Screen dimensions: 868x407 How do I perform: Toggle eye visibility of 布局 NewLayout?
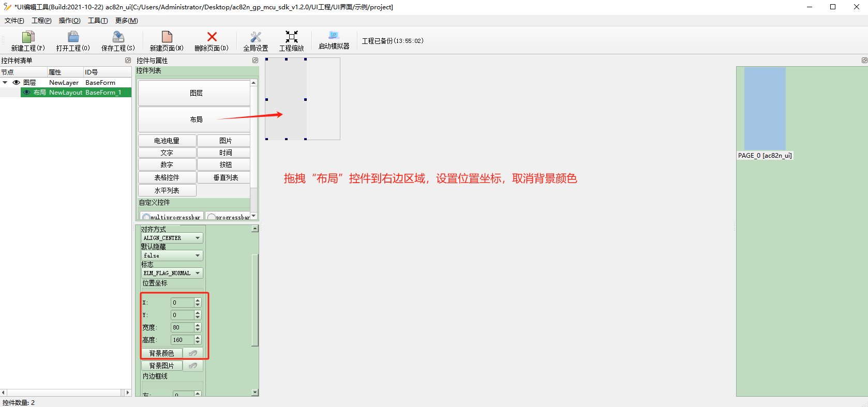(26, 93)
